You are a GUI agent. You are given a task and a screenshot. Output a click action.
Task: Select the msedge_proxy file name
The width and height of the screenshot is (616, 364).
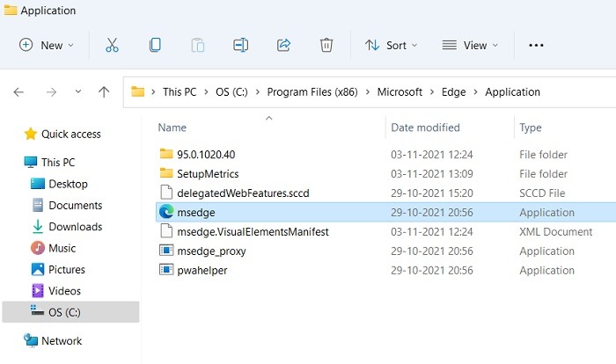211,251
